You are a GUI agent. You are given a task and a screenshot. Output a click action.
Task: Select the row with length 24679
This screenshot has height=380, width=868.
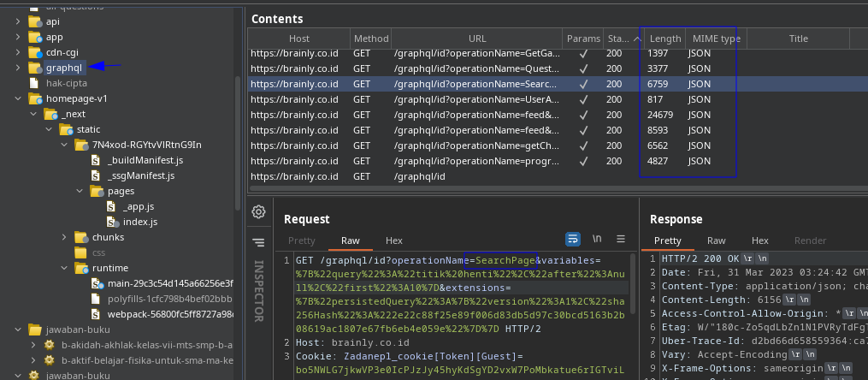pyautogui.click(x=558, y=116)
